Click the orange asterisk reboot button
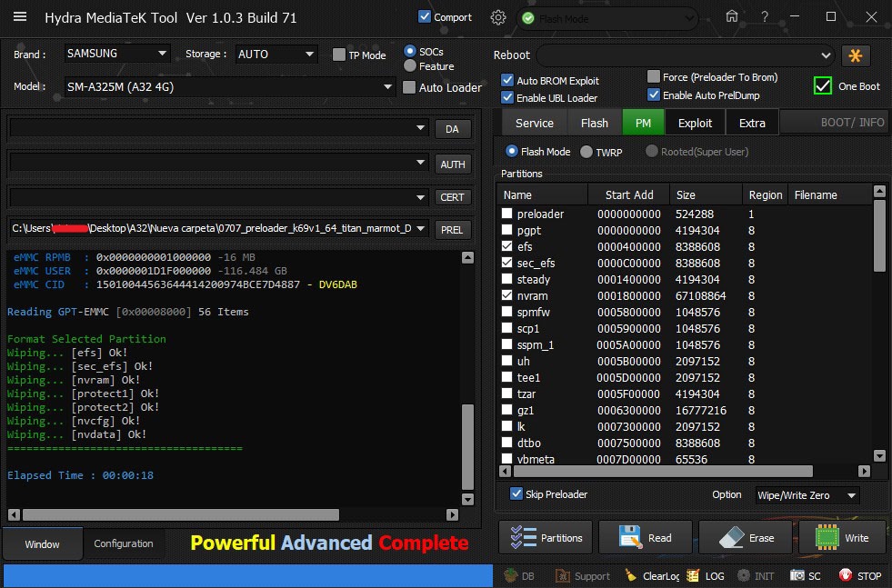 click(x=856, y=55)
